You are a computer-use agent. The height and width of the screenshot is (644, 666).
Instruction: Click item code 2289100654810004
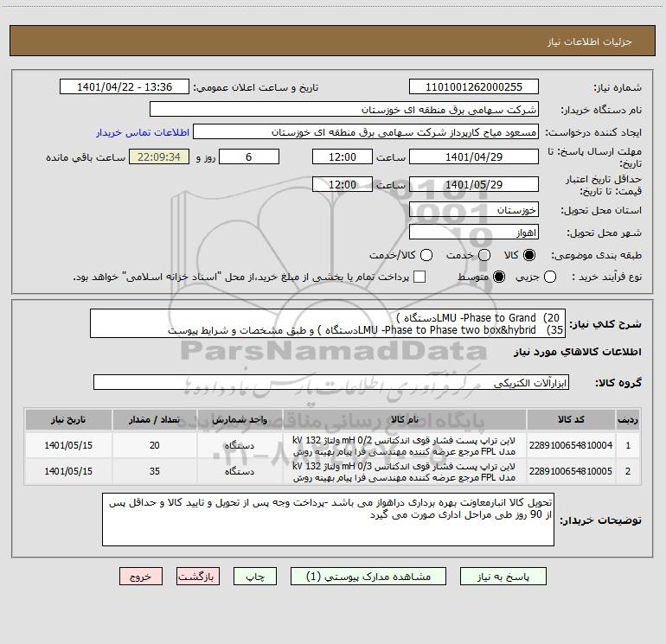click(x=571, y=445)
